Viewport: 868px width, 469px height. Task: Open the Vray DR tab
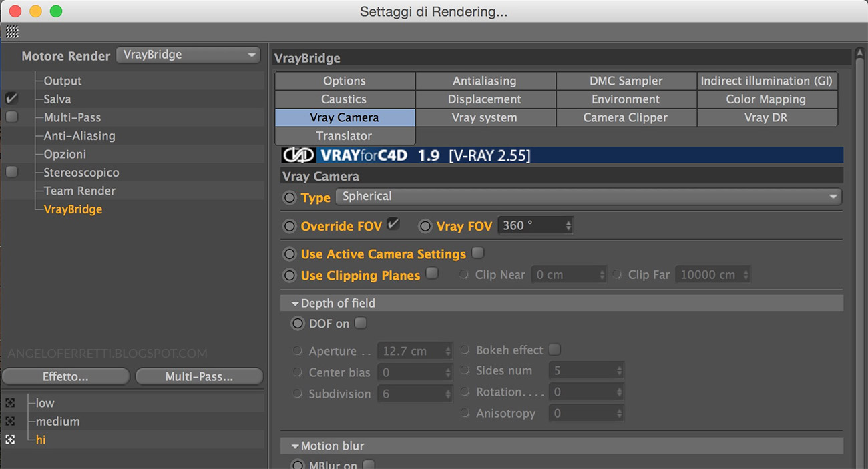click(x=767, y=117)
